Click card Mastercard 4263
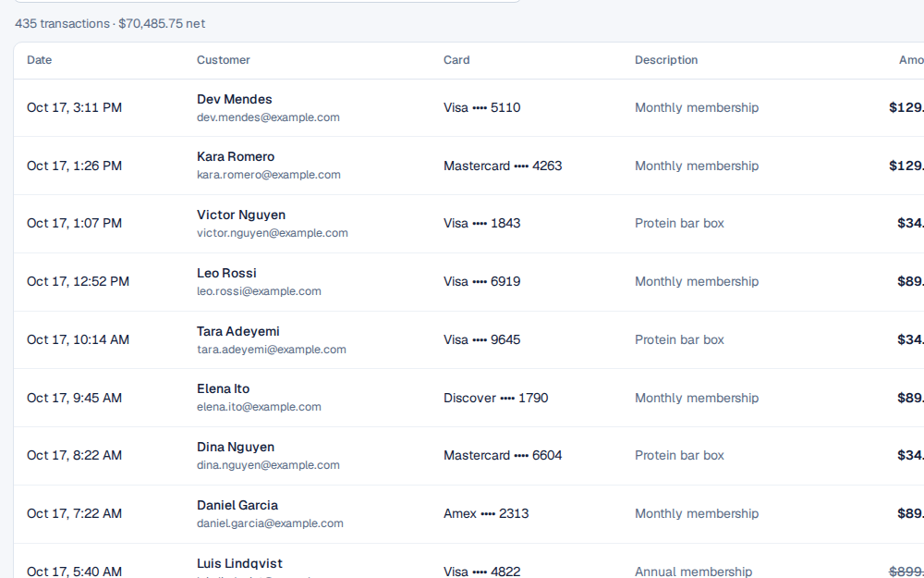The width and height of the screenshot is (924, 578). tap(503, 166)
